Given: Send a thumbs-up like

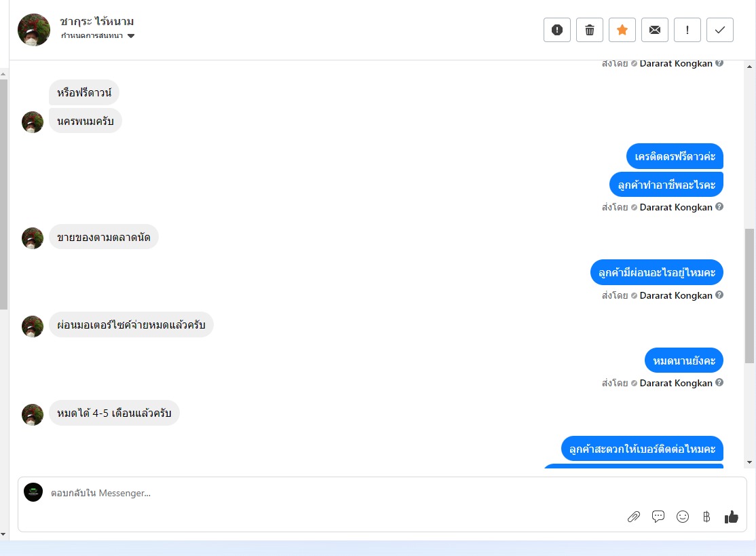Looking at the screenshot, I should point(732,517).
